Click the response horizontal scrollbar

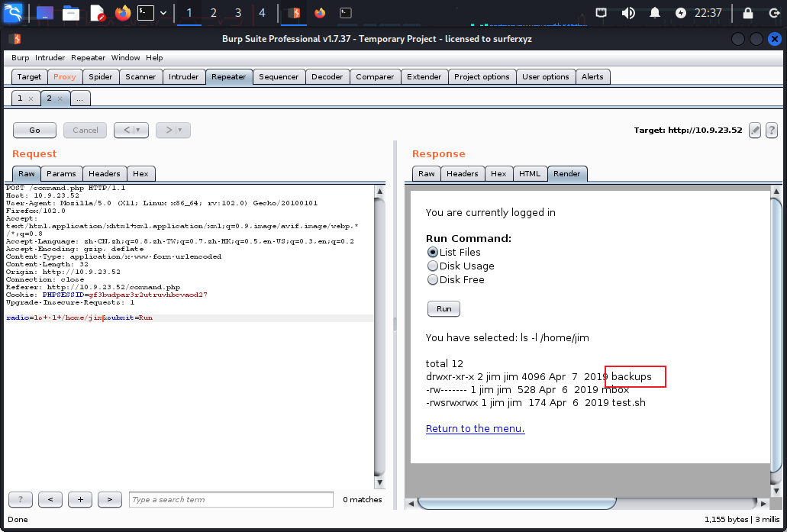pos(517,504)
